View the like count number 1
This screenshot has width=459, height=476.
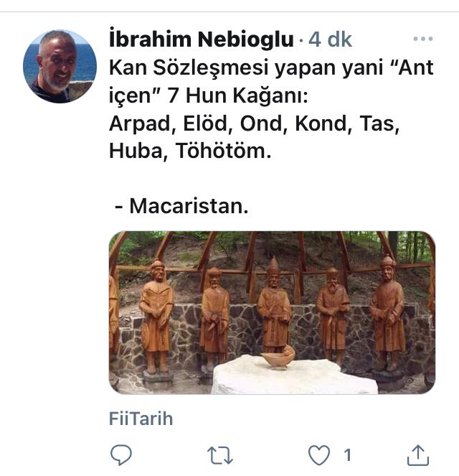point(347,455)
